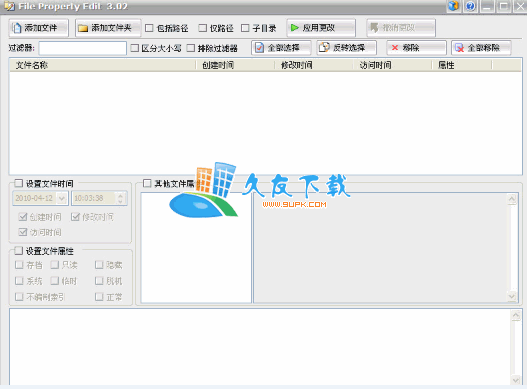
Task: Toggle 排除过滤器 exclude filter checkbox
Action: pyautogui.click(x=191, y=48)
